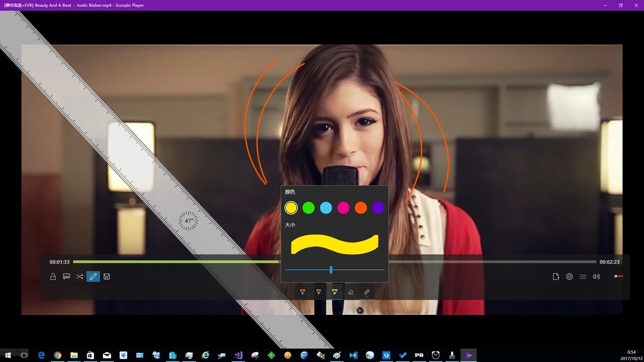Image resolution: width=644 pixels, height=362 pixels.
Task: Toggle shuffle playback mode
Action: point(80,276)
